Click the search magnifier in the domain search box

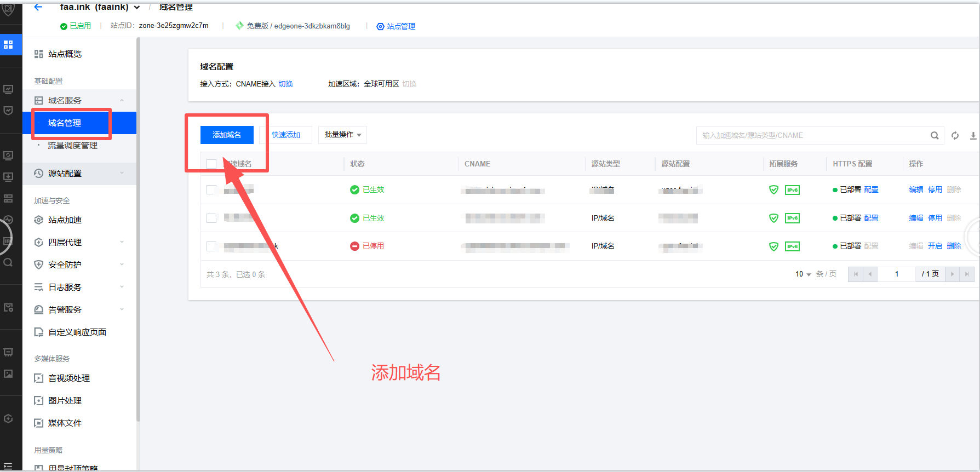point(935,135)
